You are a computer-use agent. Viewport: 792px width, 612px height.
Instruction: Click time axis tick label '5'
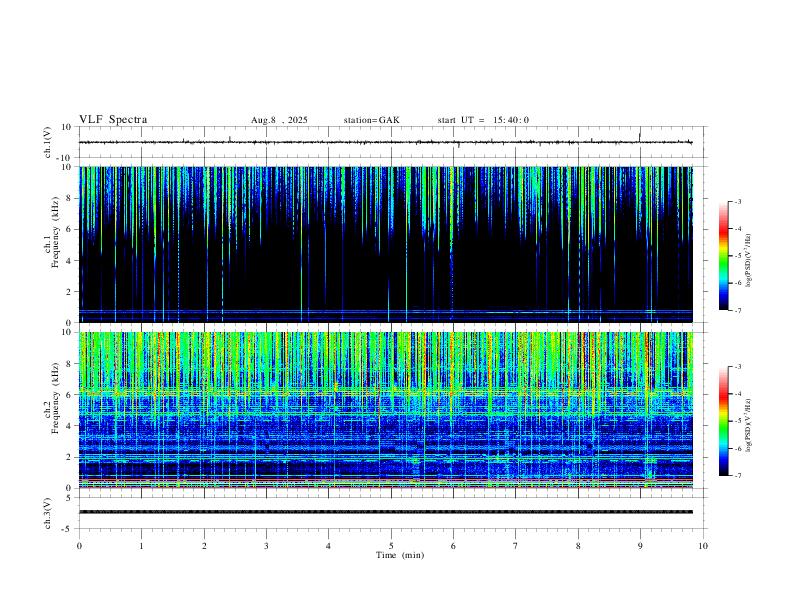(391, 546)
